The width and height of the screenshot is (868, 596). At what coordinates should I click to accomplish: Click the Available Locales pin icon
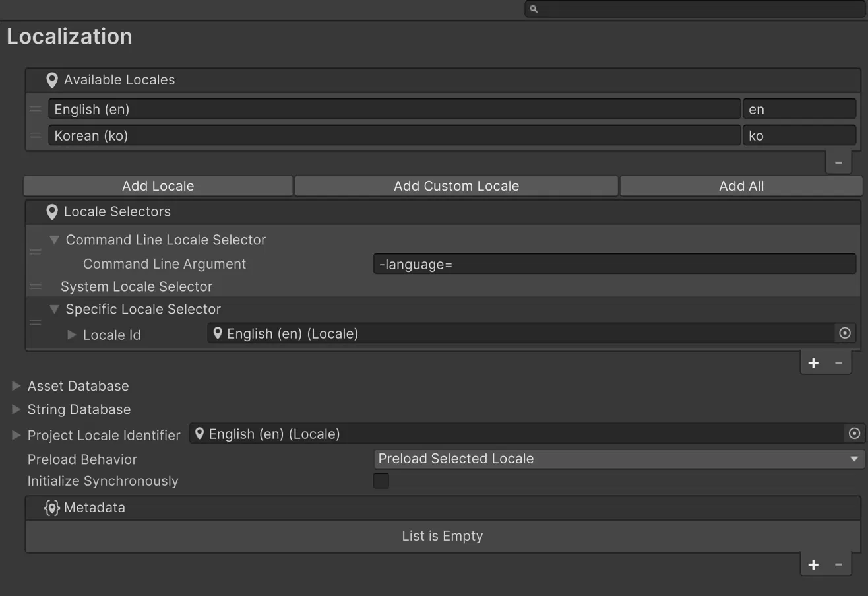52,81
